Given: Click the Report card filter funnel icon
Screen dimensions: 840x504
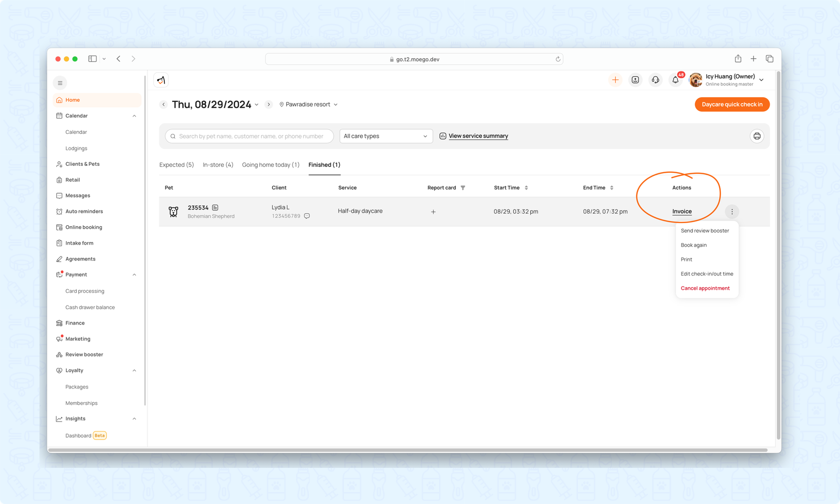Looking at the screenshot, I should [463, 187].
